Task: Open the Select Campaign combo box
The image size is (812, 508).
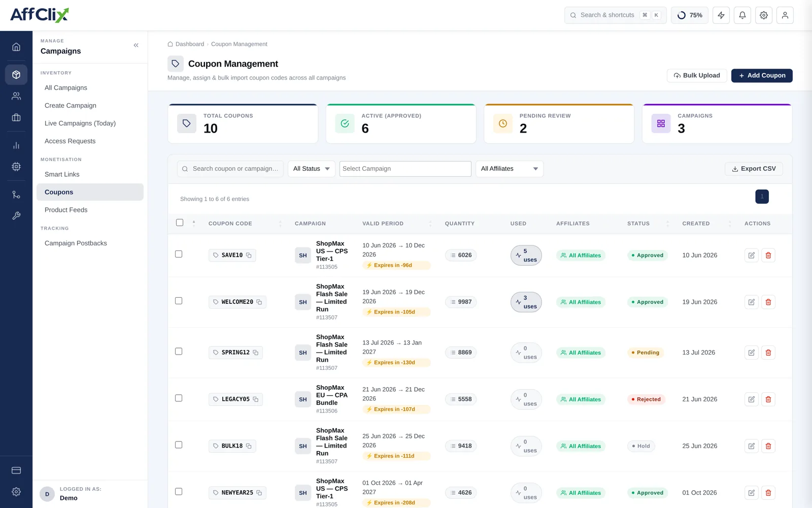Action: pos(405,169)
